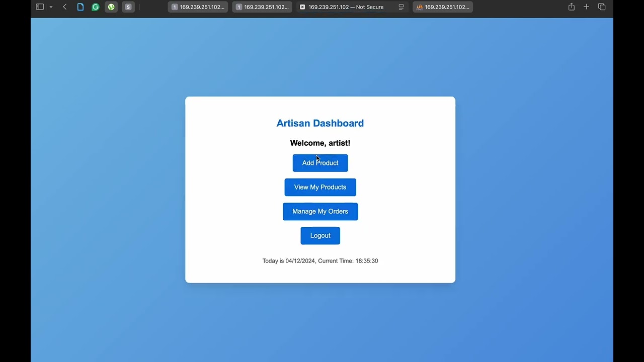Click the green circular extension icon
The height and width of the screenshot is (362, 644).
point(111,7)
